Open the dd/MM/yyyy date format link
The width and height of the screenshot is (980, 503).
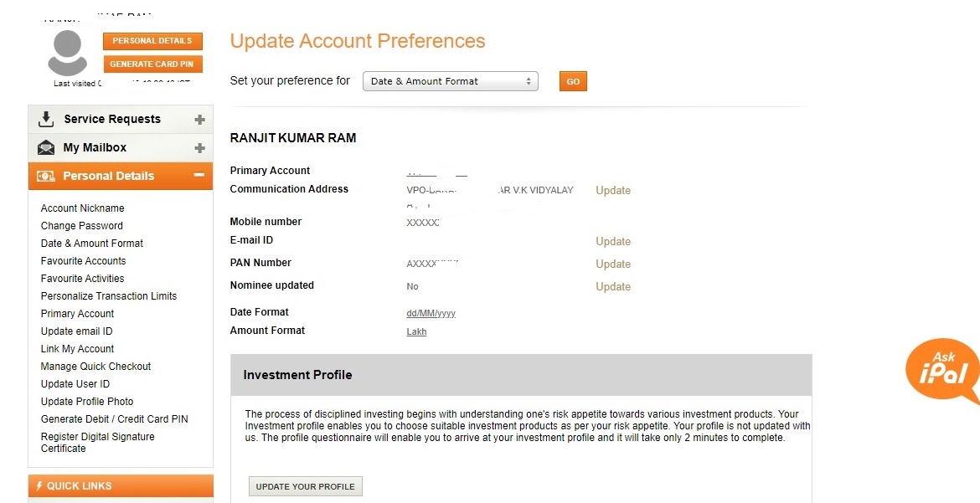(431, 312)
